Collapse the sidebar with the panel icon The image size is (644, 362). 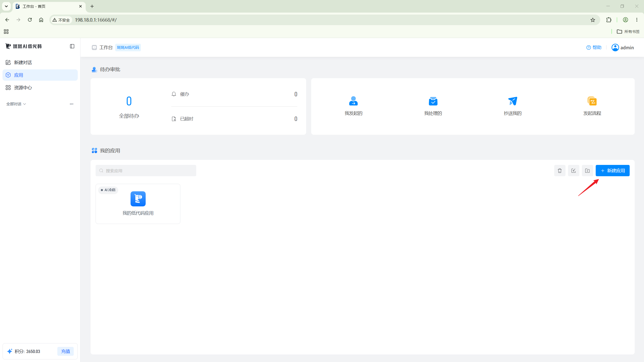[x=72, y=46]
